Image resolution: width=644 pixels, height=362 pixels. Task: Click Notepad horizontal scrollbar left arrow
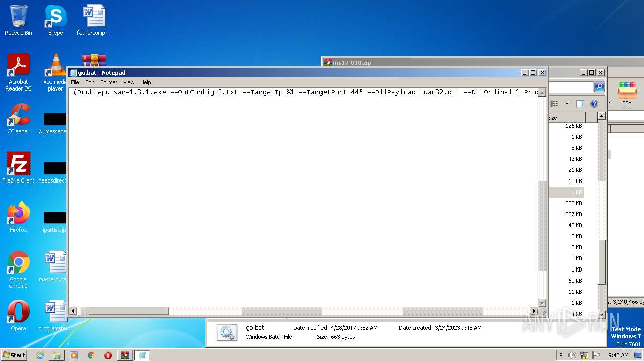[x=73, y=311]
